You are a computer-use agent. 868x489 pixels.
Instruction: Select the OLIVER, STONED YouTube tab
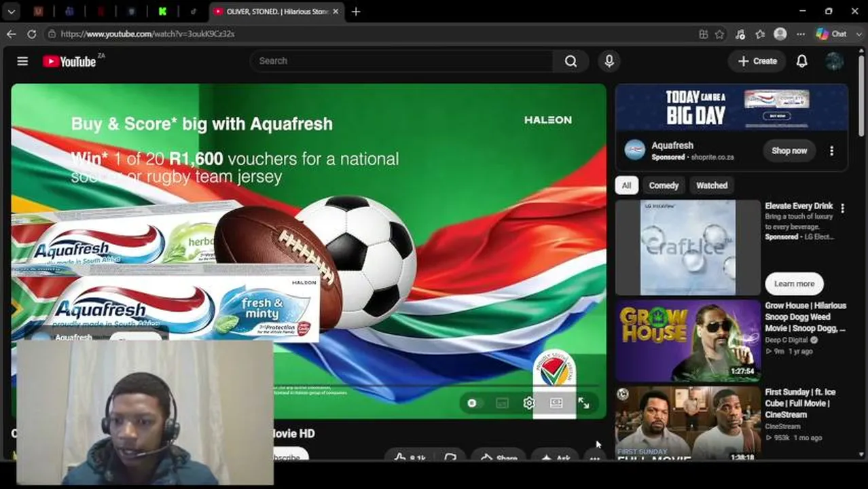pyautogui.click(x=277, y=12)
